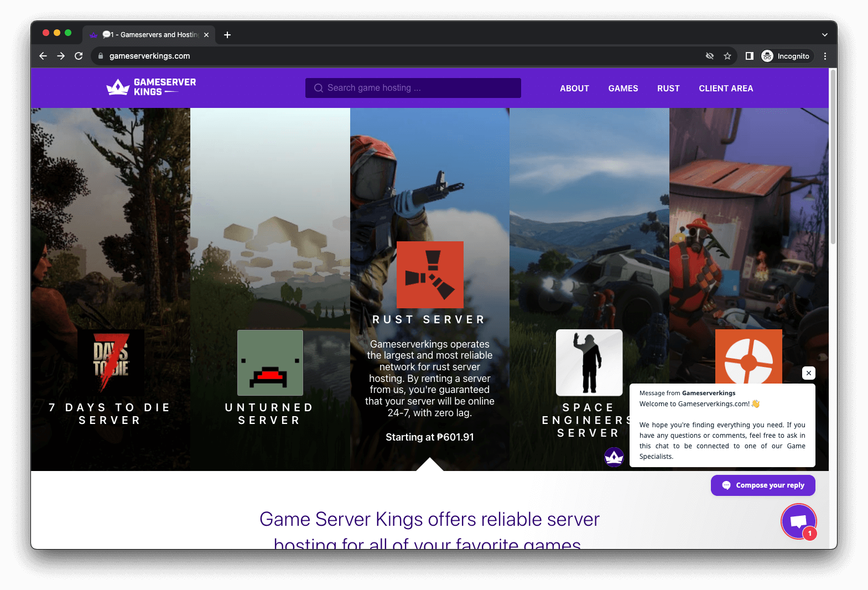Close the Gameservers and Hosting tab
Image resolution: width=868 pixels, height=590 pixels.
pos(206,34)
